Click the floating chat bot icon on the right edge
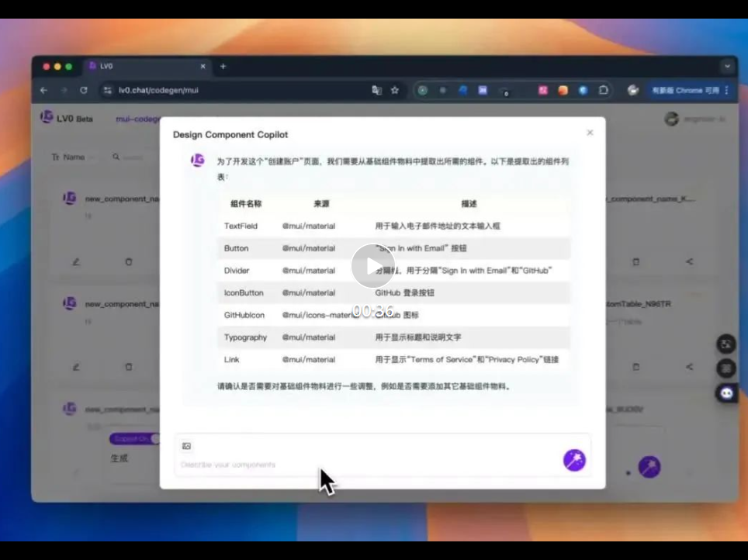The image size is (748, 560). pyautogui.click(x=726, y=393)
